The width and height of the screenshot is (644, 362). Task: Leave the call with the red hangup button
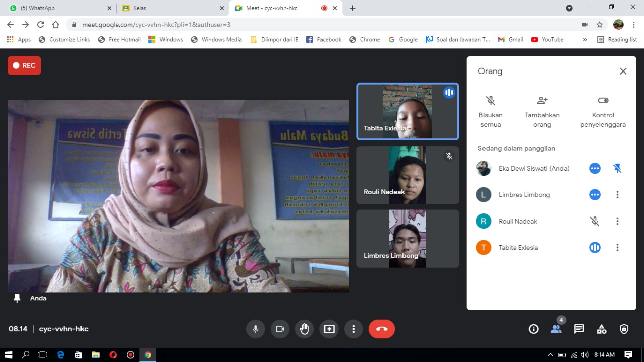[x=381, y=329]
